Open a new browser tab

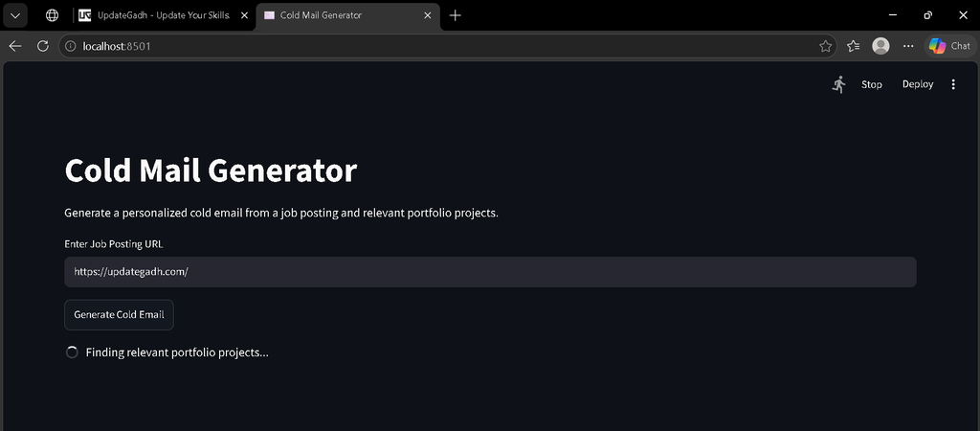point(456,15)
